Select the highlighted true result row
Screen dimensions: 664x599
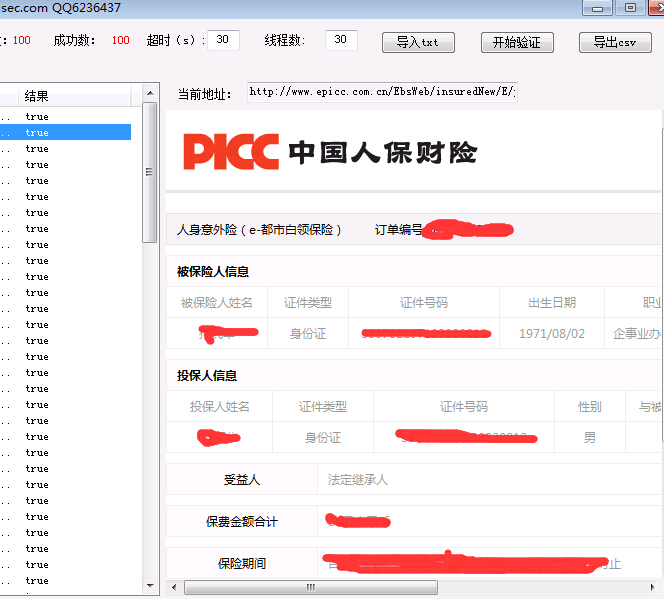click(65, 132)
